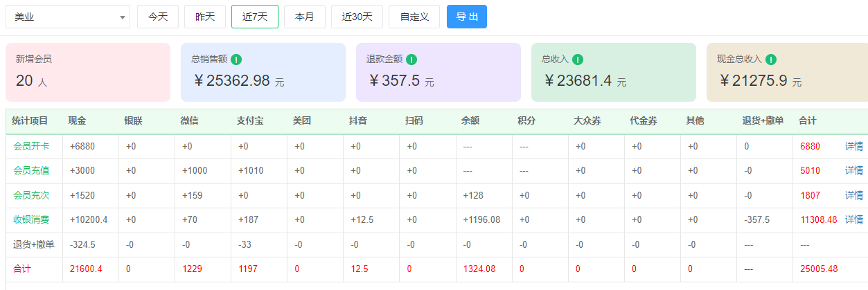Open 详情 for 会员充次 row

854,195
